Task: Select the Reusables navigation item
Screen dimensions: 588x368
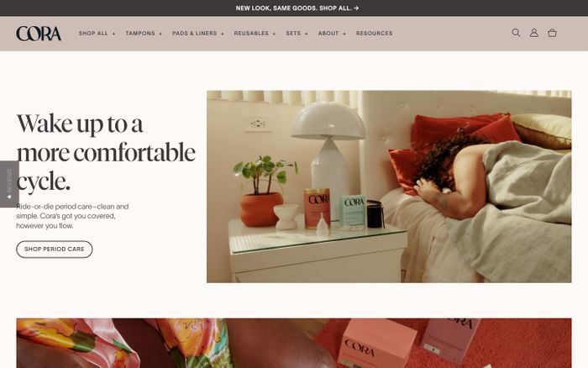Action: [x=251, y=34]
